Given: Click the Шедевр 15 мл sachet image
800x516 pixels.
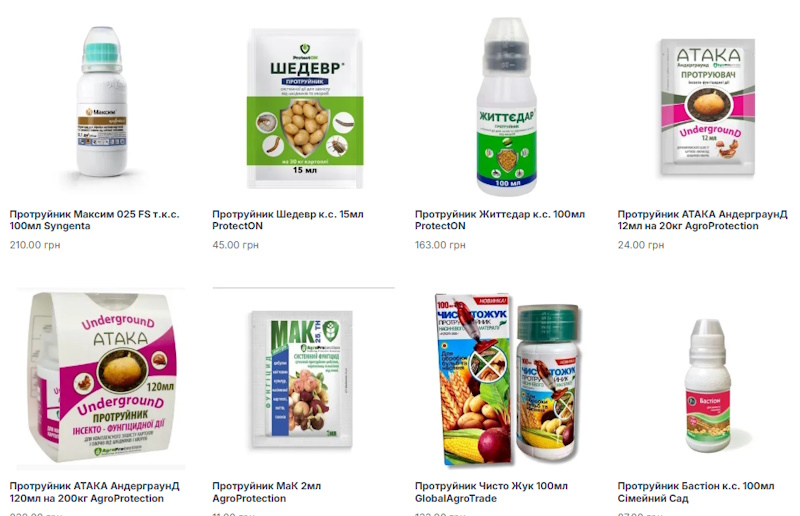Looking at the screenshot, I should pyautogui.click(x=305, y=107).
